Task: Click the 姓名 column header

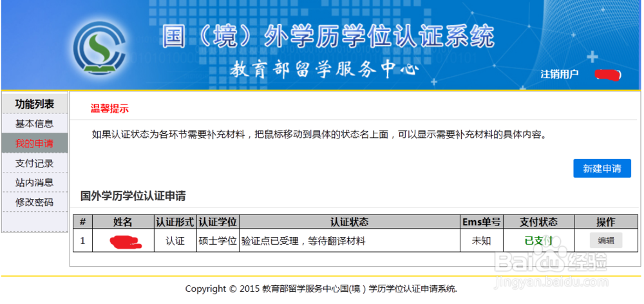Action: (x=123, y=222)
